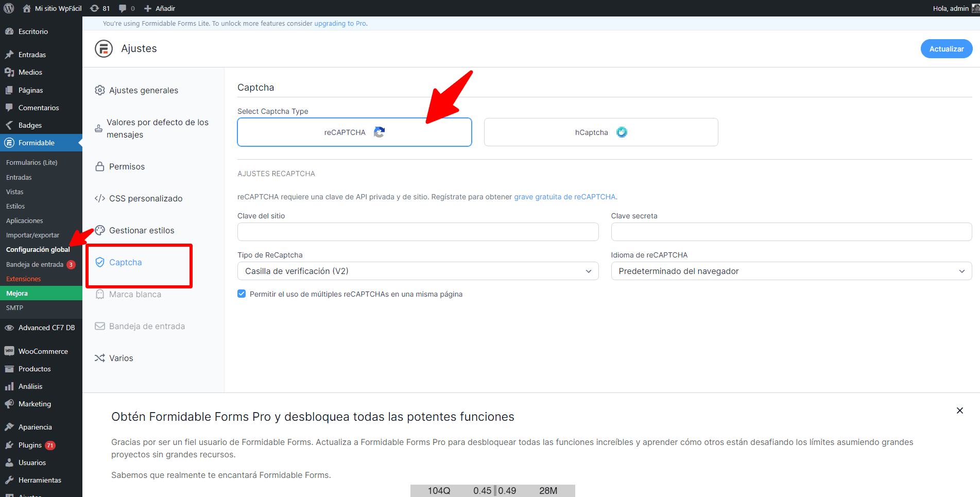Select the reCAPTCHA captcha type option
Viewport: 980px width, 497px height.
pos(354,132)
